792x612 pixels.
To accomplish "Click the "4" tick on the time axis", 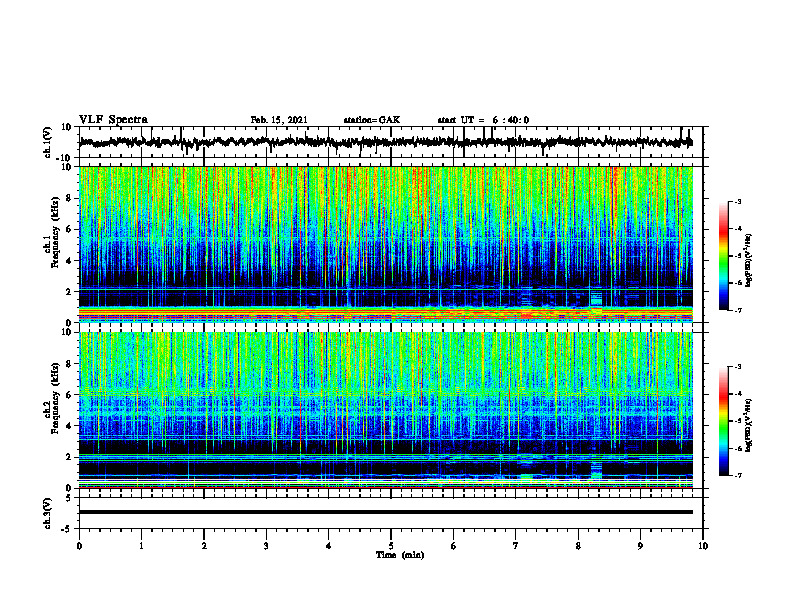I will click(329, 546).
